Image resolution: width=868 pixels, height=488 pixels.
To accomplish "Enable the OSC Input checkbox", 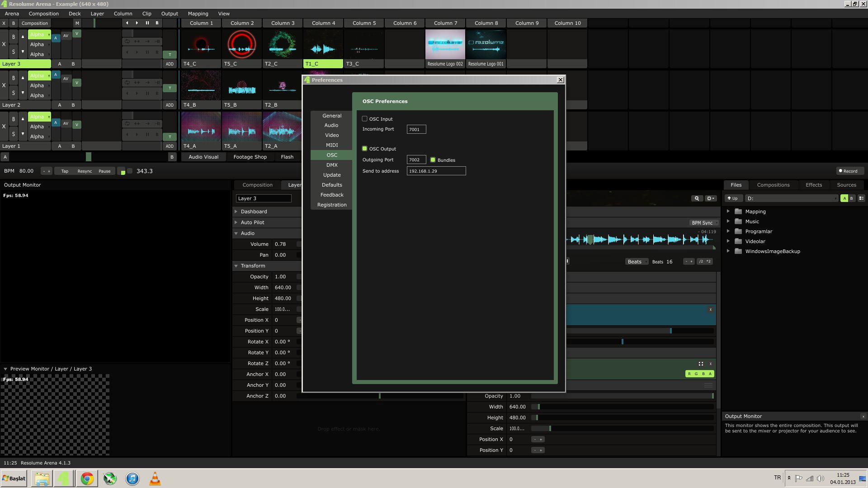I will pos(364,119).
